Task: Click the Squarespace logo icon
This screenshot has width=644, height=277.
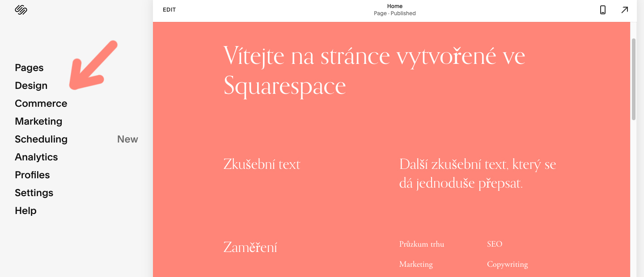Action: coord(21,10)
